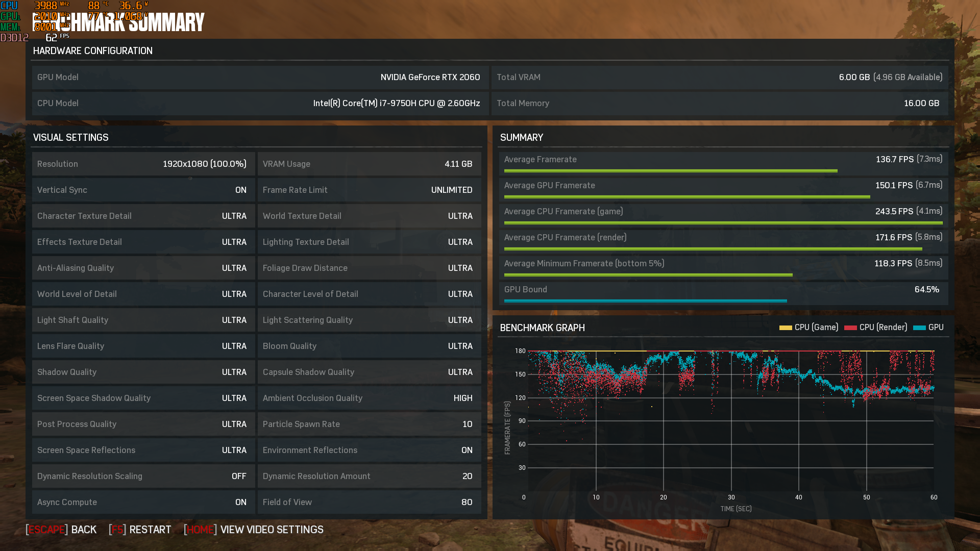
Task: Click the Anti-Aliasing Quality setting row
Action: (x=143, y=268)
